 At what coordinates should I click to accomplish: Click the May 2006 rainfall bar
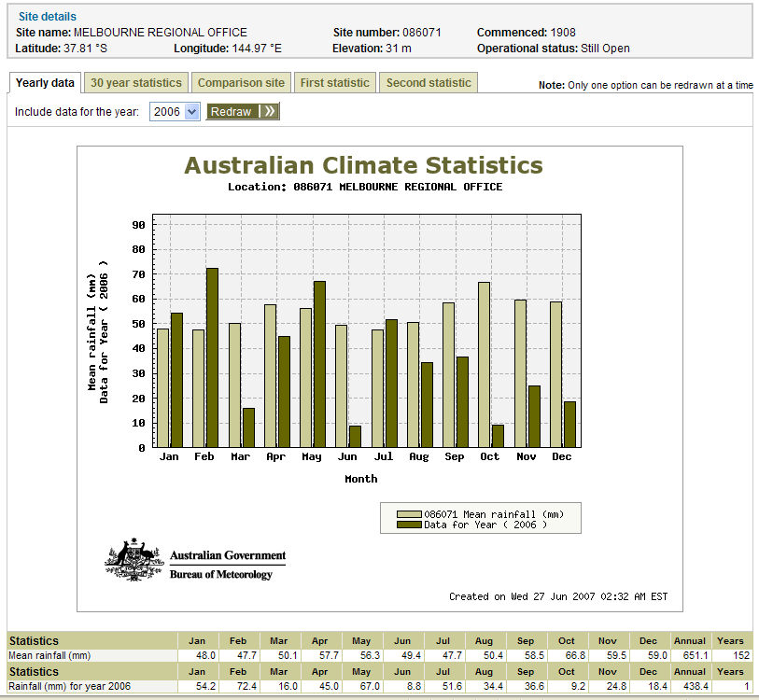click(x=319, y=365)
